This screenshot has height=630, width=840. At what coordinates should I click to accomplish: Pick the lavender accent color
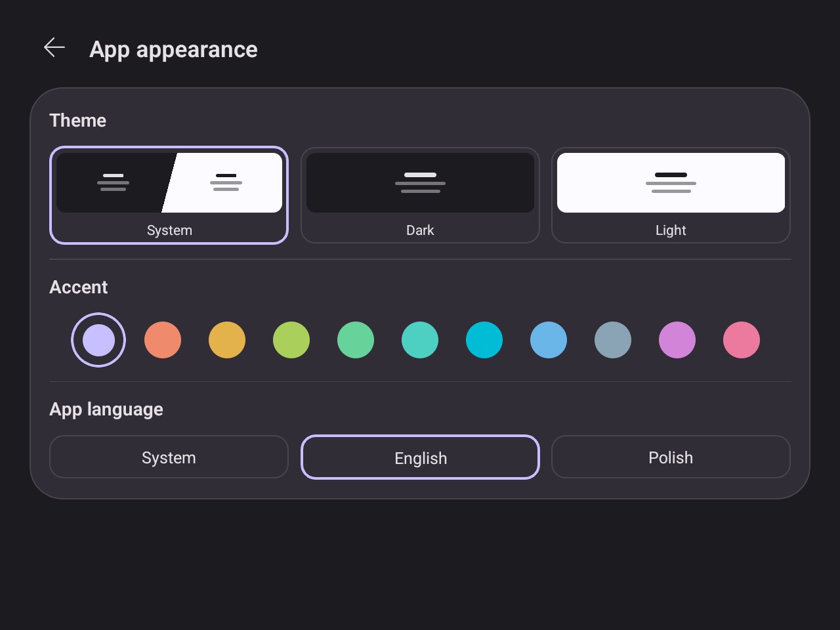tap(98, 340)
